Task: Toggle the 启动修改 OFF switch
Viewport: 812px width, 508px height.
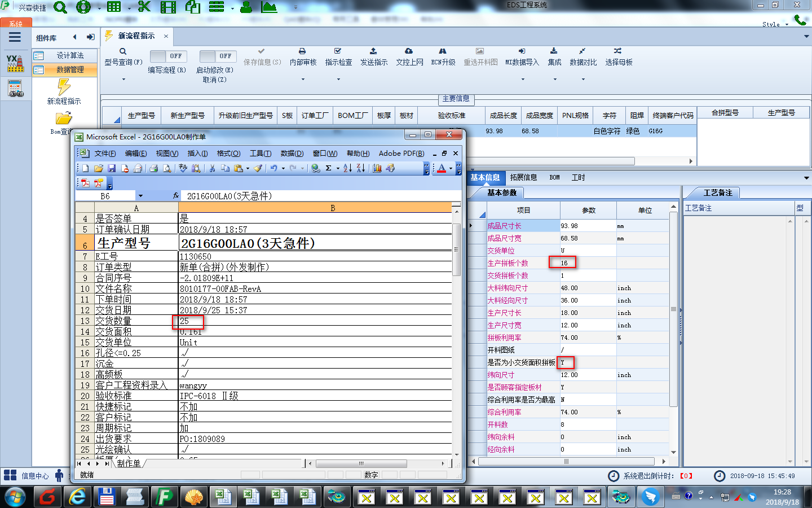Action: click(x=218, y=56)
